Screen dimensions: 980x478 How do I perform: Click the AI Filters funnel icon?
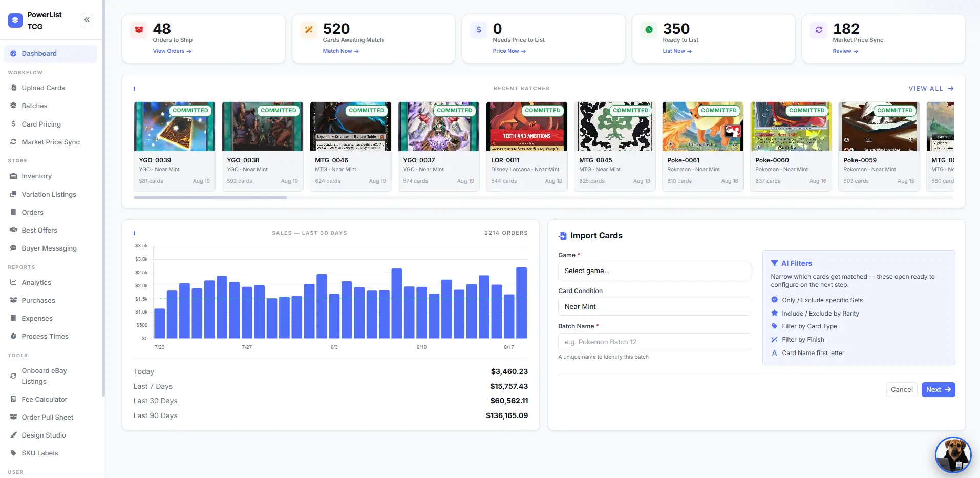coord(775,263)
